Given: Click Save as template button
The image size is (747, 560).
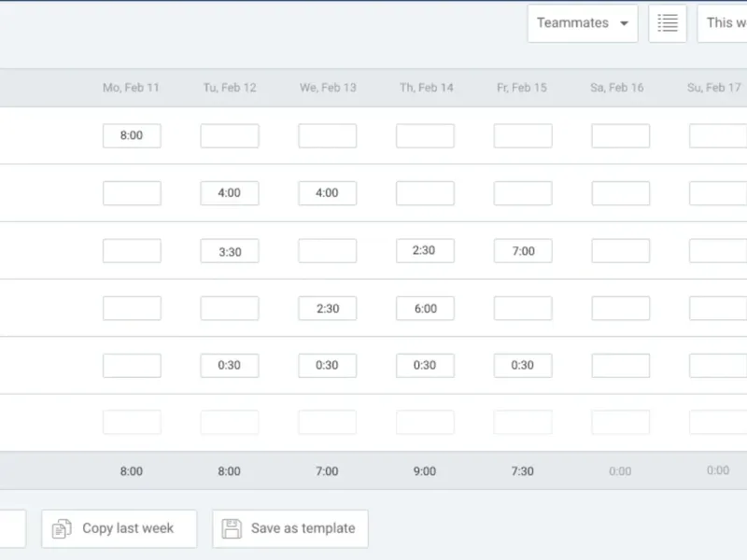Looking at the screenshot, I should coord(290,528).
